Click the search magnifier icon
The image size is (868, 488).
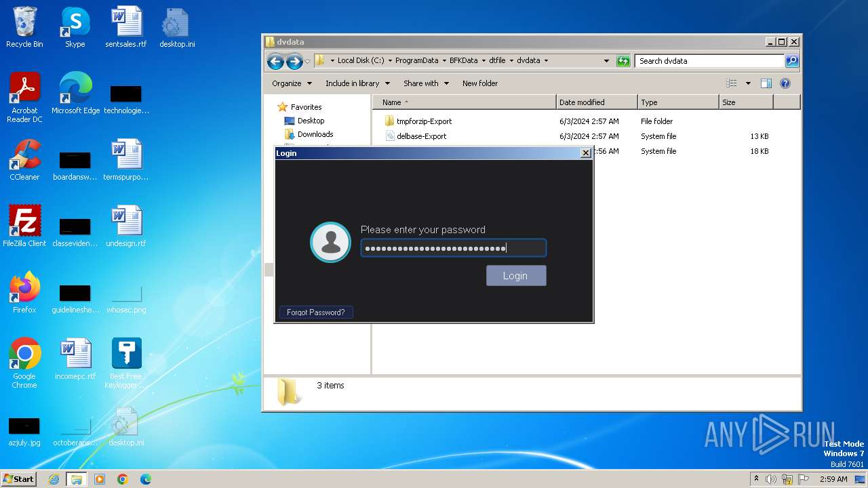pos(791,61)
